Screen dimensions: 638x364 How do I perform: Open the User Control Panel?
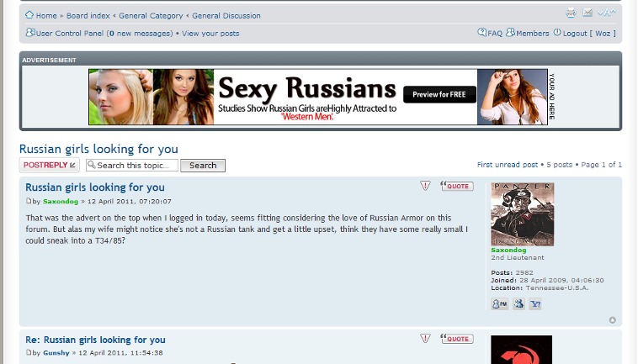click(70, 34)
